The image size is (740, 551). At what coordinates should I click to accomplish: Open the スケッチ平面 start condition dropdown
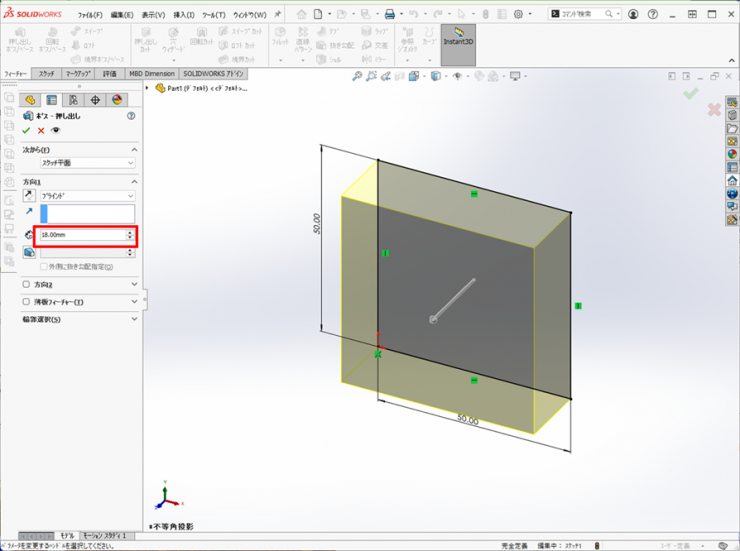pyautogui.click(x=86, y=162)
